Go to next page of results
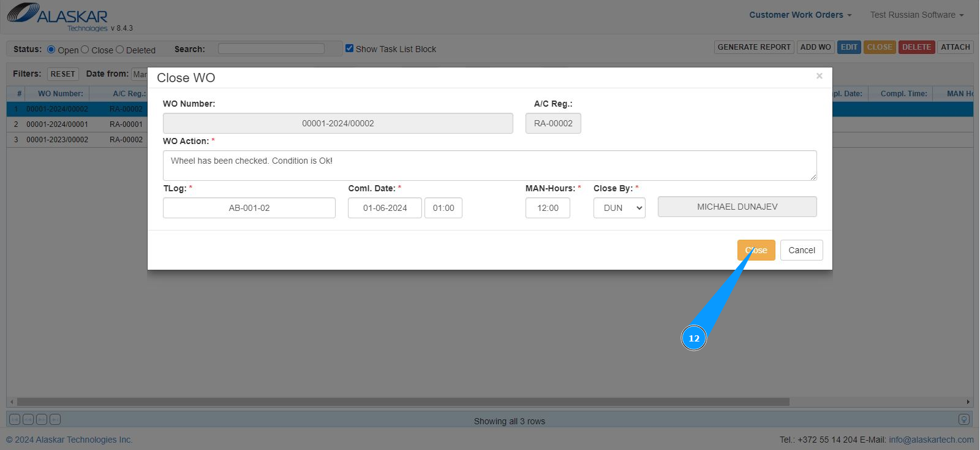 pyautogui.click(x=42, y=420)
